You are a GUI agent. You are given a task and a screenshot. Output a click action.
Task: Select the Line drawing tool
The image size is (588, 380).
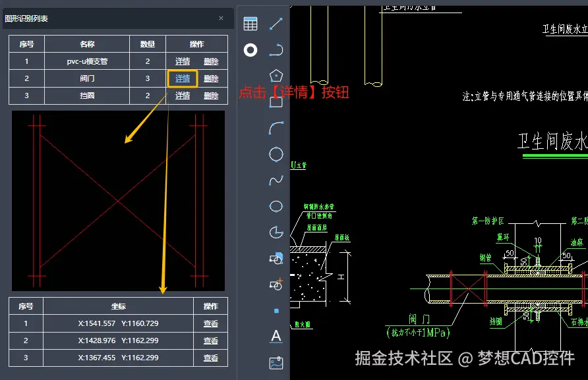[x=276, y=24]
